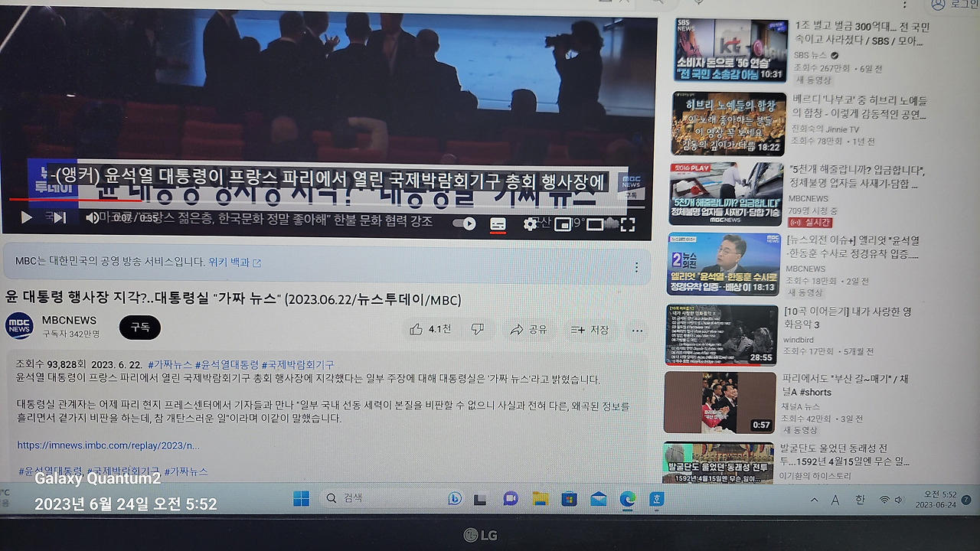Open video titled '1조 벌고 벌금 300억대'
This screenshot has width=980, height=551.
coord(862,34)
